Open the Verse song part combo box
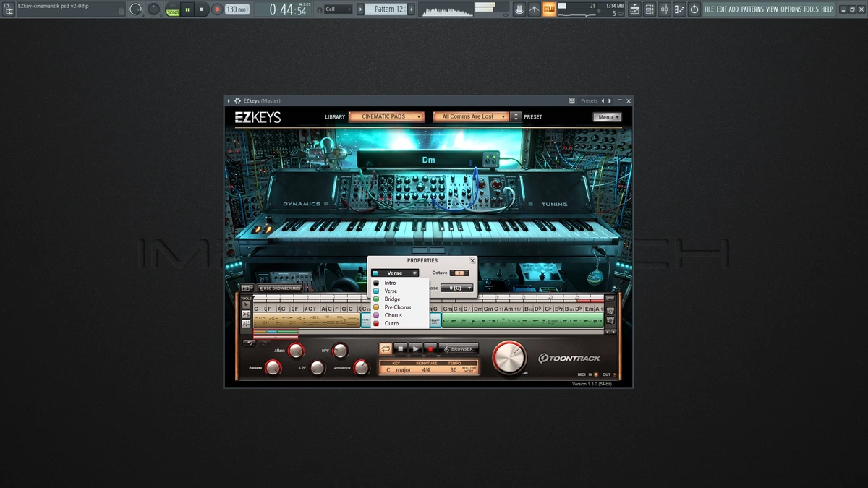Screen dimensions: 868x488 point(395,273)
